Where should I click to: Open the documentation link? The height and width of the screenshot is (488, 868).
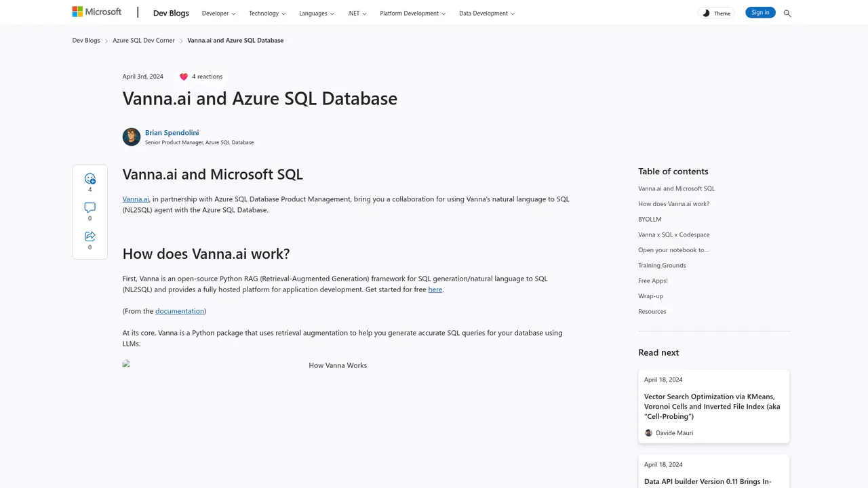180,311
